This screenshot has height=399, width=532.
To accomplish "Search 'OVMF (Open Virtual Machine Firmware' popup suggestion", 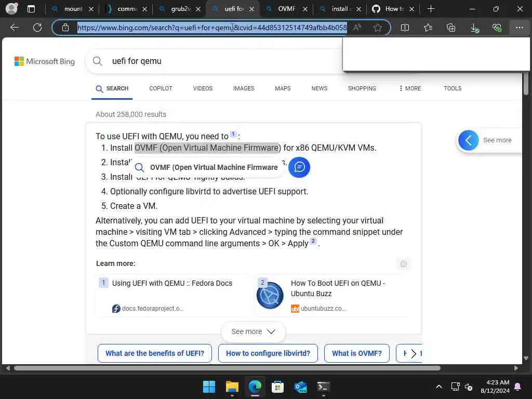I will [206, 167].
